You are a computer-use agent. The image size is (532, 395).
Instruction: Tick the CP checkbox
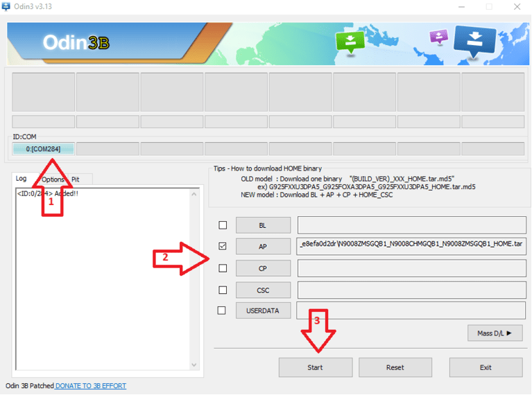point(223,268)
